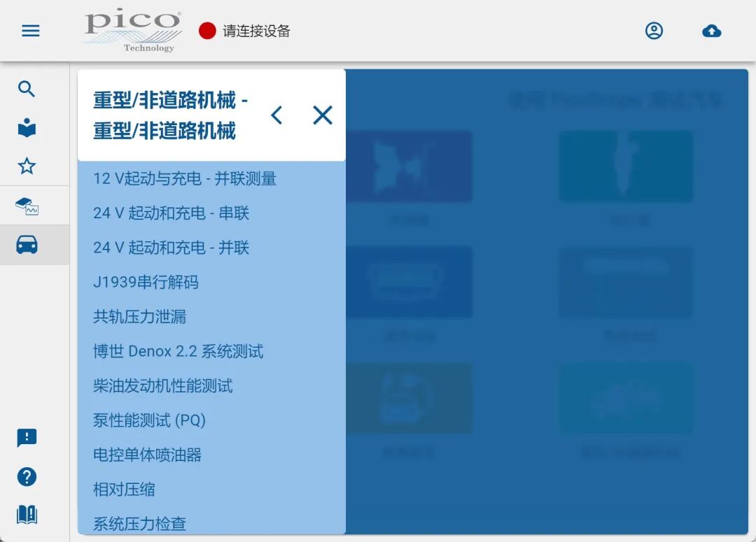Viewport: 756px width, 542px height.
Task: Open the hamburger menu
Action: point(30,31)
